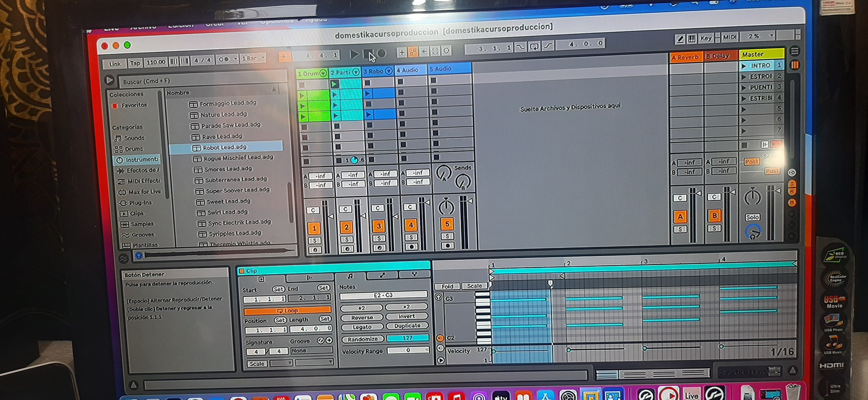
Task: Arm track 4 for recording
Action: click(x=412, y=247)
